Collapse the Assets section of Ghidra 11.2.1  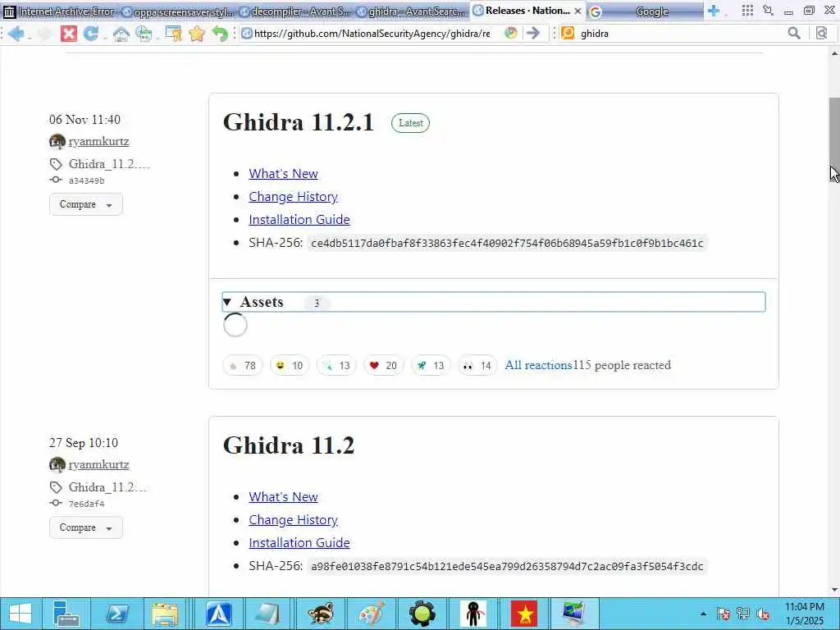tap(493, 302)
